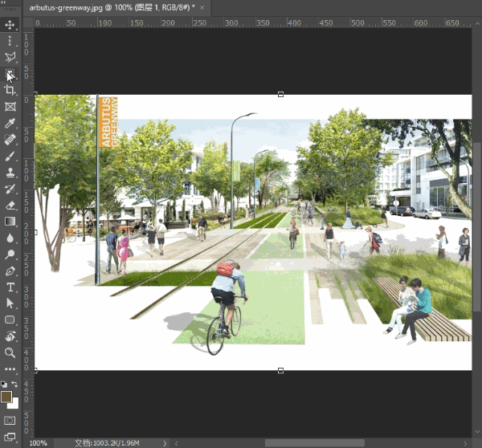Select the Rounded Rectangle shape tool
Image resolution: width=482 pixels, height=448 pixels.
[x=10, y=320]
